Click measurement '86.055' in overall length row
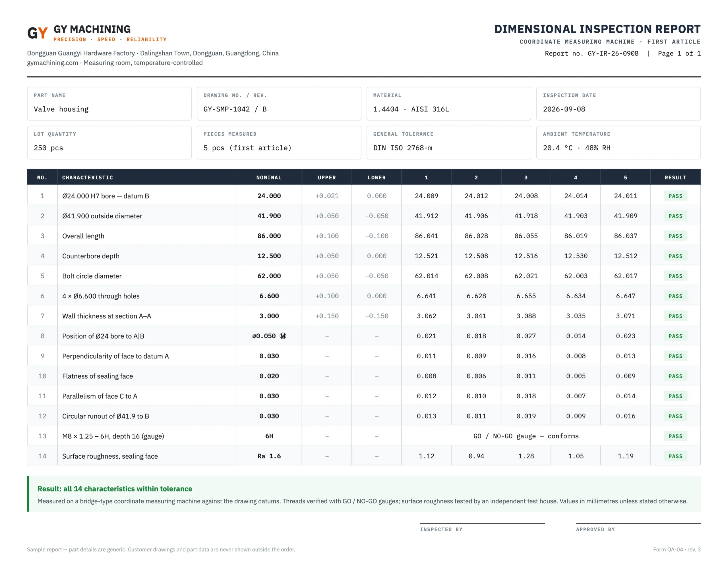The height and width of the screenshot is (574, 728). tap(526, 236)
